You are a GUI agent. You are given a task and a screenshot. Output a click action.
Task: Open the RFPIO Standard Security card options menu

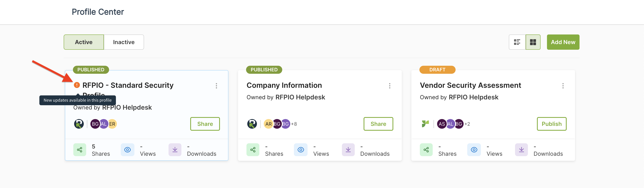216,86
